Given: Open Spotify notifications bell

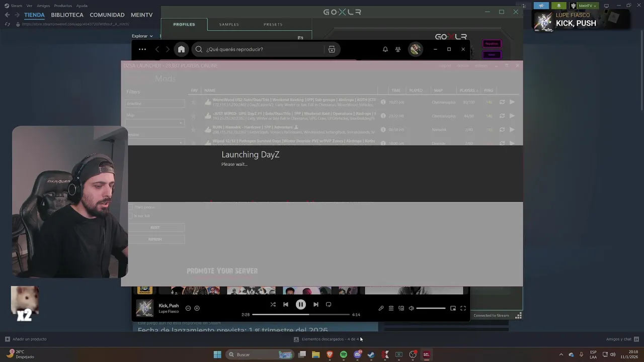Looking at the screenshot, I should (385, 49).
